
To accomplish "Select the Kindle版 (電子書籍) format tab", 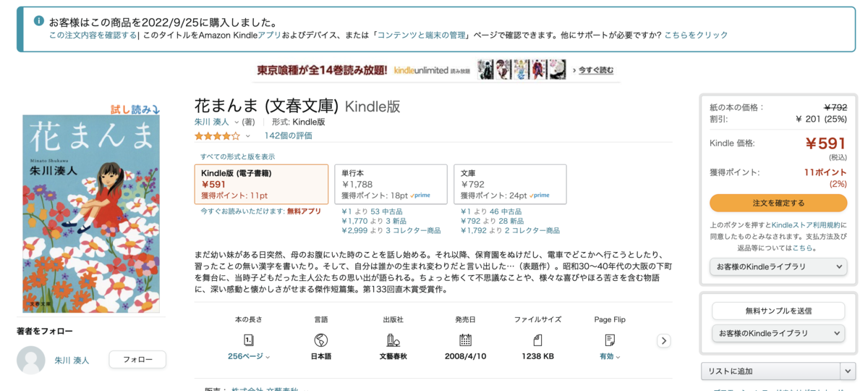I will 261,184.
